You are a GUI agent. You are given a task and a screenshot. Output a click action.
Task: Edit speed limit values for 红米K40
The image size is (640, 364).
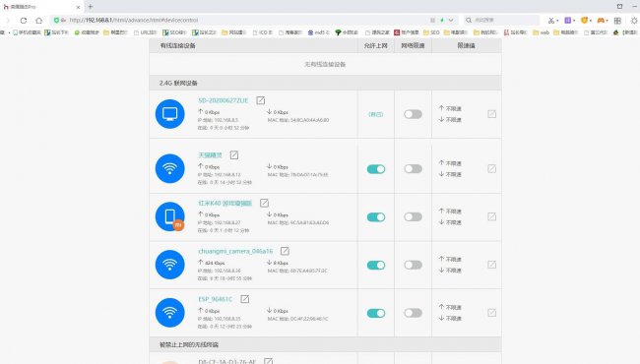coord(491,216)
